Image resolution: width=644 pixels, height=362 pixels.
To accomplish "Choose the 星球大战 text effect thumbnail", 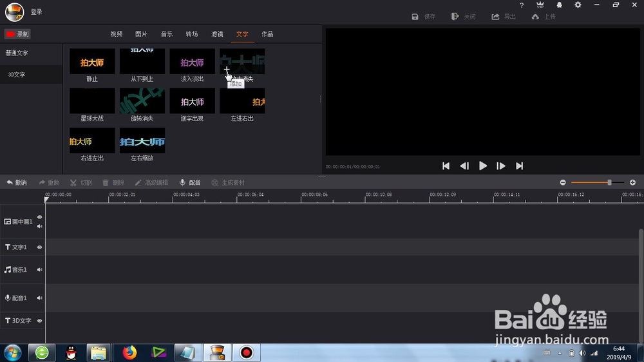I will [92, 100].
